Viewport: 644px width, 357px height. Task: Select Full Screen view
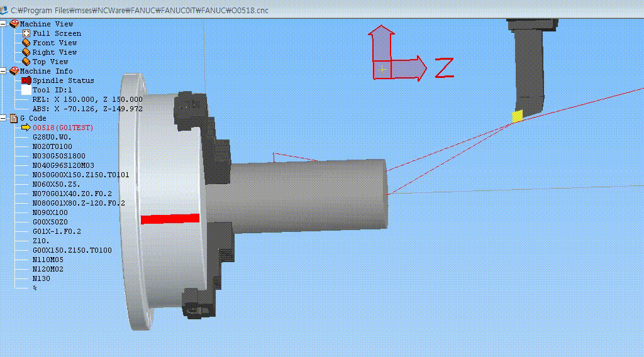pos(57,33)
